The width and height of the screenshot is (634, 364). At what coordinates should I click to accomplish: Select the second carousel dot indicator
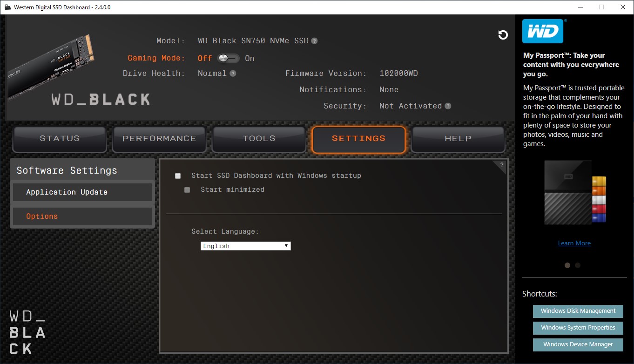[x=578, y=265]
